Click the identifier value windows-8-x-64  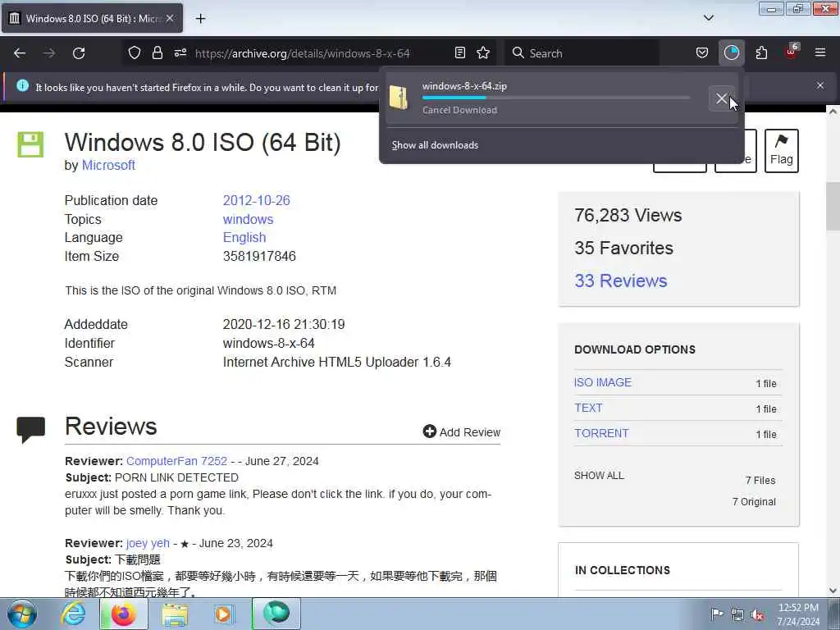(269, 343)
